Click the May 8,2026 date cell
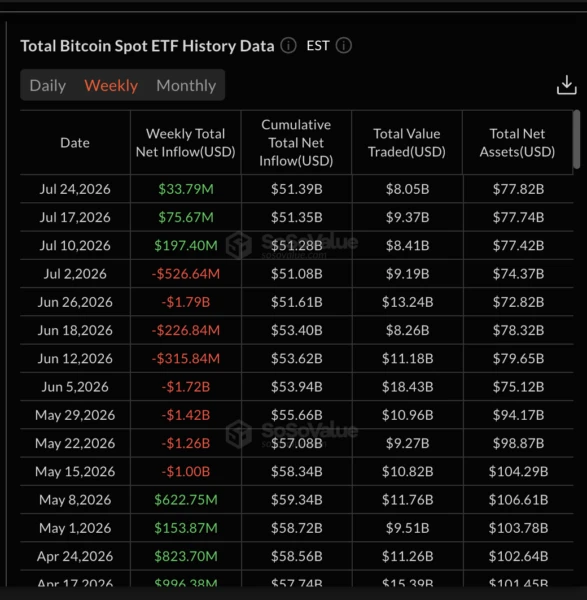 point(75,500)
